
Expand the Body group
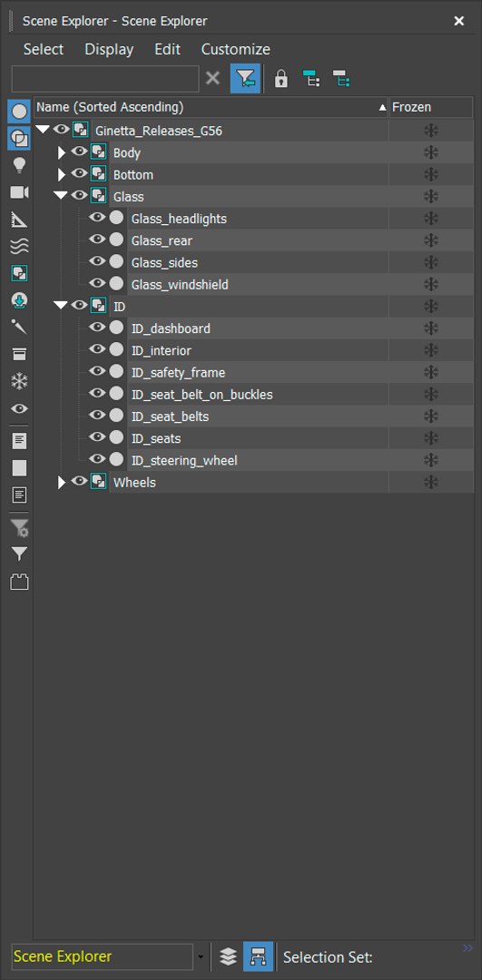[61, 152]
